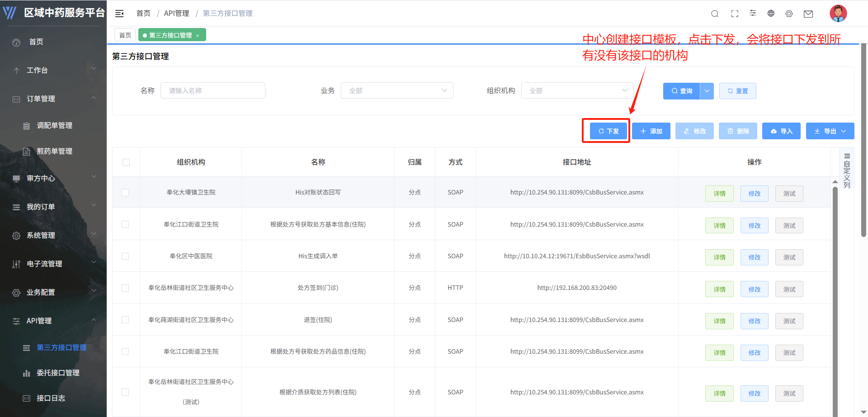This screenshot has height=417, width=868.
Task: Expand the 审方中心 sidebar menu
Action: coord(94,177)
